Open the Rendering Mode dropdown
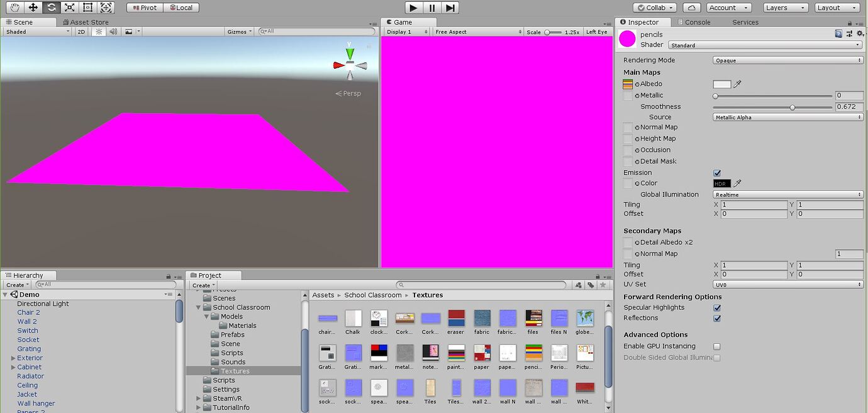This screenshot has height=413, width=868. [x=787, y=60]
